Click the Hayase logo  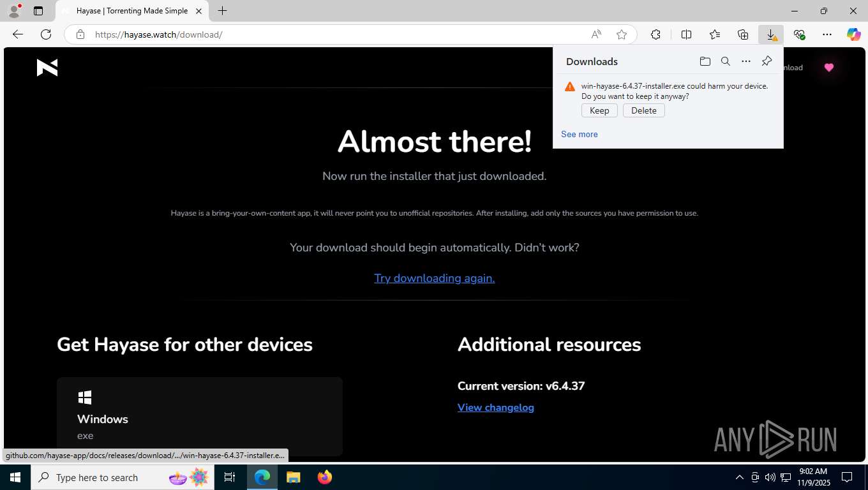pyautogui.click(x=47, y=68)
